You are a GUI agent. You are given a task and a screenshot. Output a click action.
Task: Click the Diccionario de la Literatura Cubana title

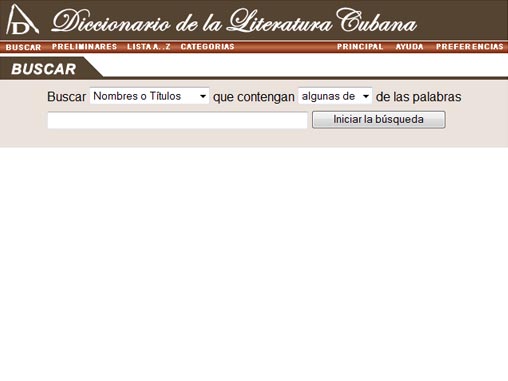pyautogui.click(x=234, y=21)
